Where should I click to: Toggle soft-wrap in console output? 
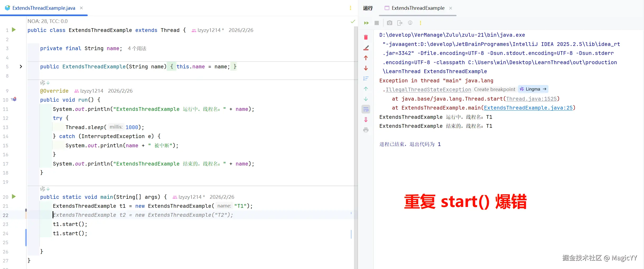point(366,109)
